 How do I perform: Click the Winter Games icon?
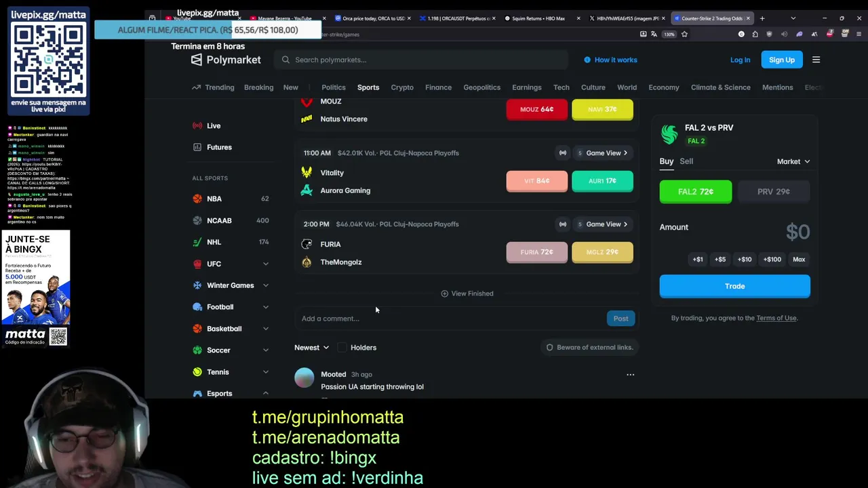coord(197,285)
